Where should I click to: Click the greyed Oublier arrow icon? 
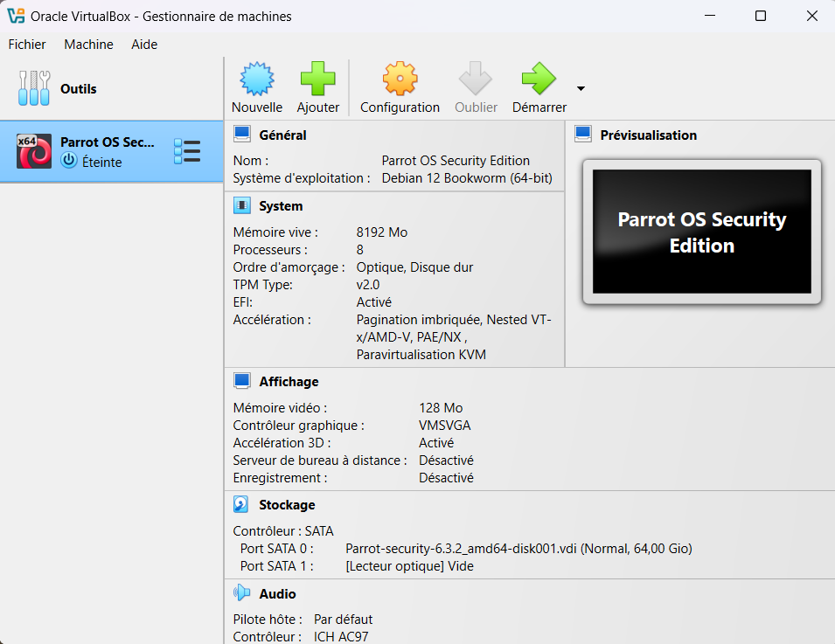pyautogui.click(x=476, y=79)
